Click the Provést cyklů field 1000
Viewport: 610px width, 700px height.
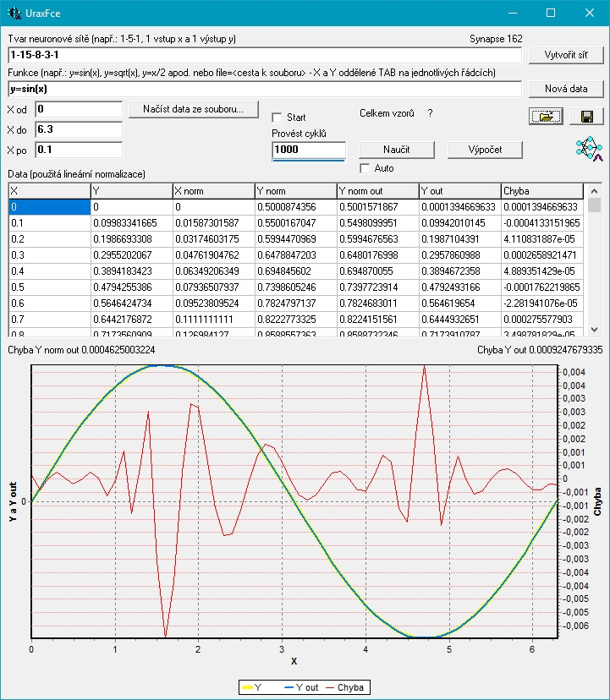[309, 150]
